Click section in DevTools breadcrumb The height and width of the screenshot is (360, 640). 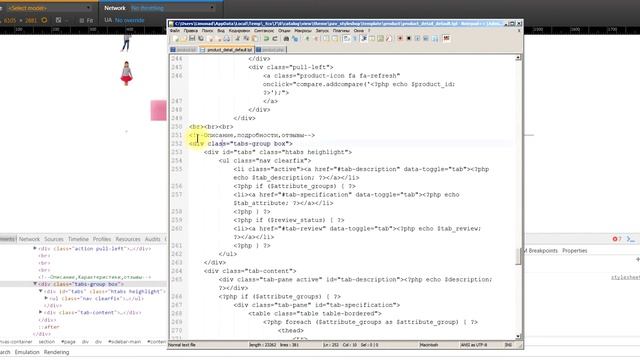(47, 342)
